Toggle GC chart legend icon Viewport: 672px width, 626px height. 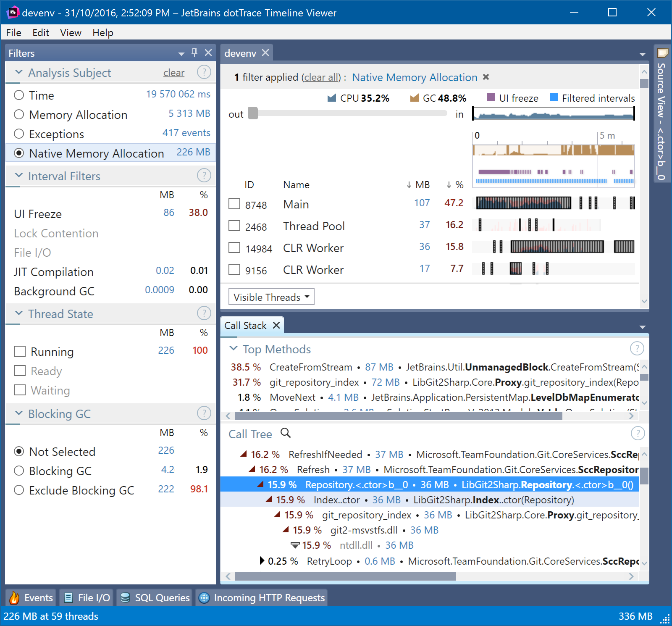click(415, 98)
